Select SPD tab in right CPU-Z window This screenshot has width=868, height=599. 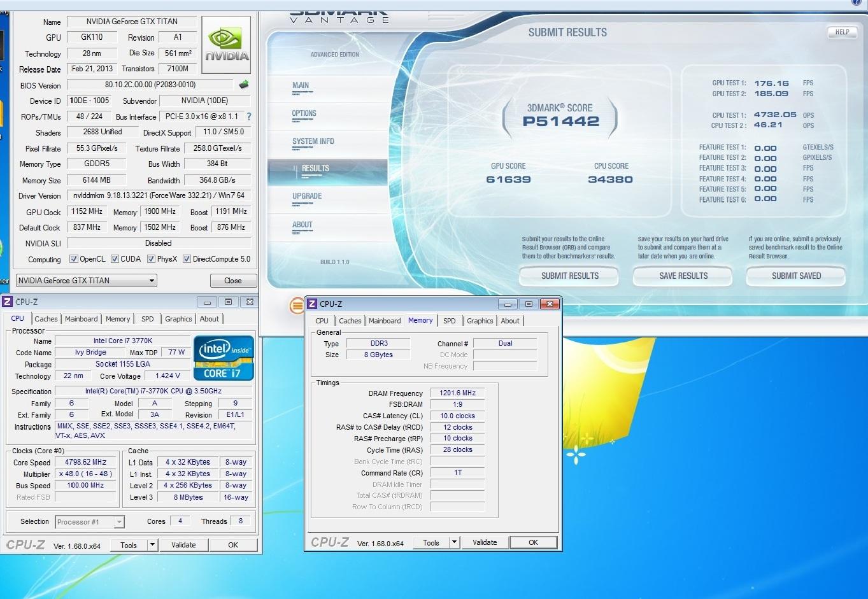450,321
